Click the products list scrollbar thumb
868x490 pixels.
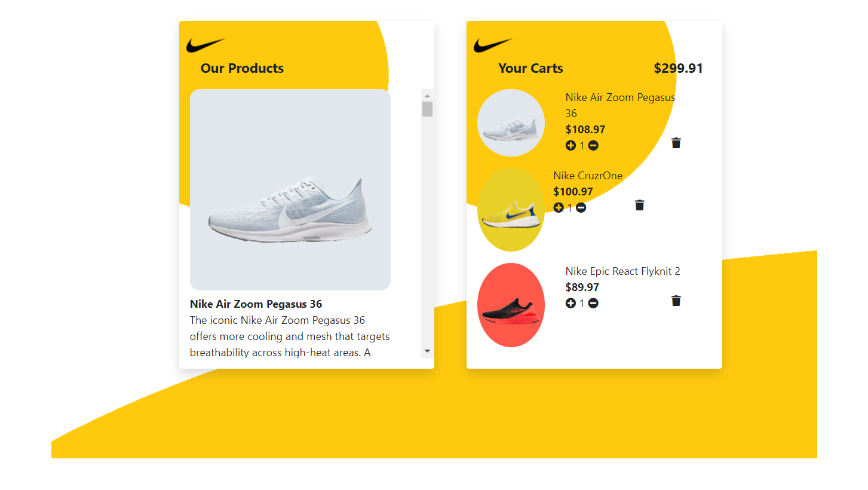click(x=427, y=109)
